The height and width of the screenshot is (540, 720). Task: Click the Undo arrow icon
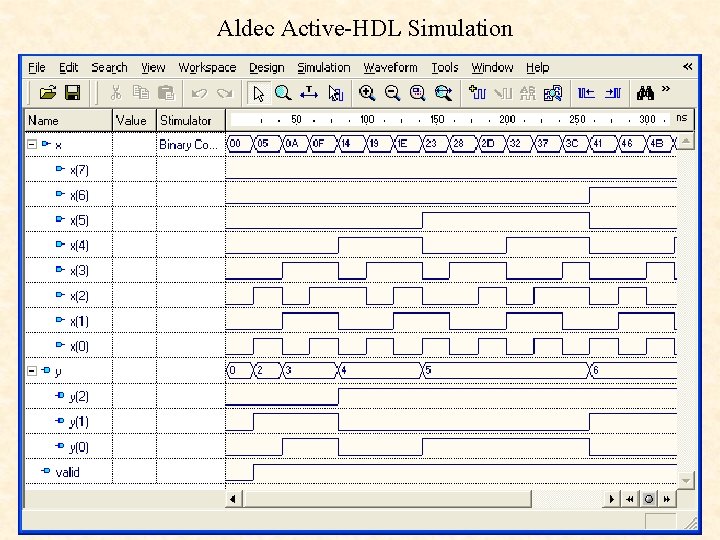click(199, 93)
